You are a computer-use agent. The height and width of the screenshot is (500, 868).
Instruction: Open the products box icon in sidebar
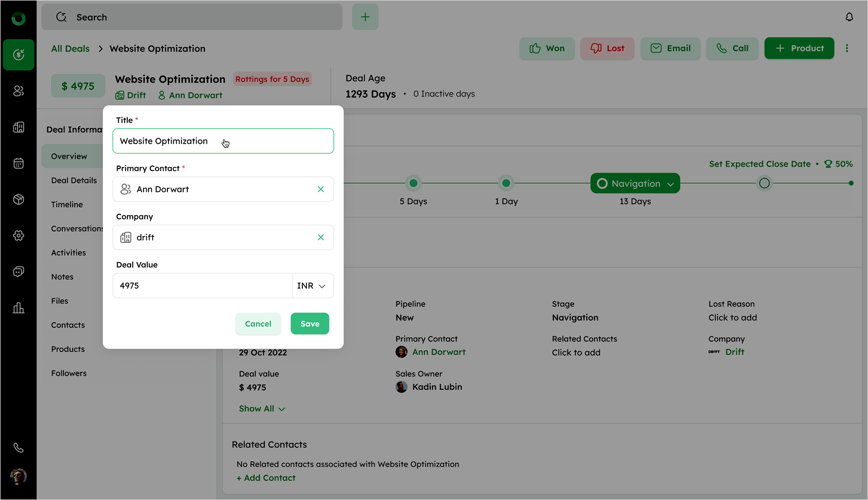tap(18, 200)
